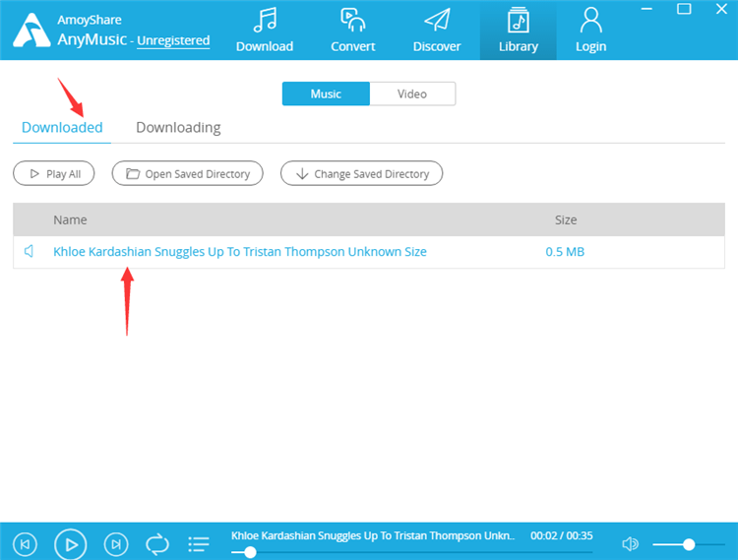
Task: Select the Khloe Kardashian Snuggles Up track
Action: click(240, 252)
